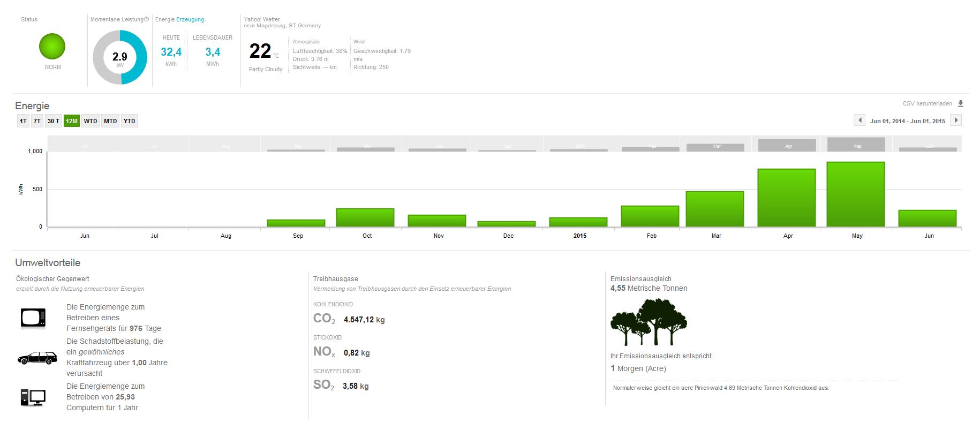Click Luftfeuchtigkeit: 38% text
Viewport: 980px width, 430px height.
tap(320, 51)
